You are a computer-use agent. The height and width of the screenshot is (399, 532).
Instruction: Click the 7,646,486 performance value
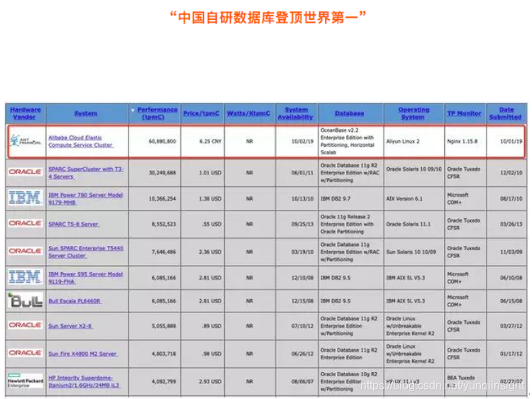pyautogui.click(x=164, y=252)
